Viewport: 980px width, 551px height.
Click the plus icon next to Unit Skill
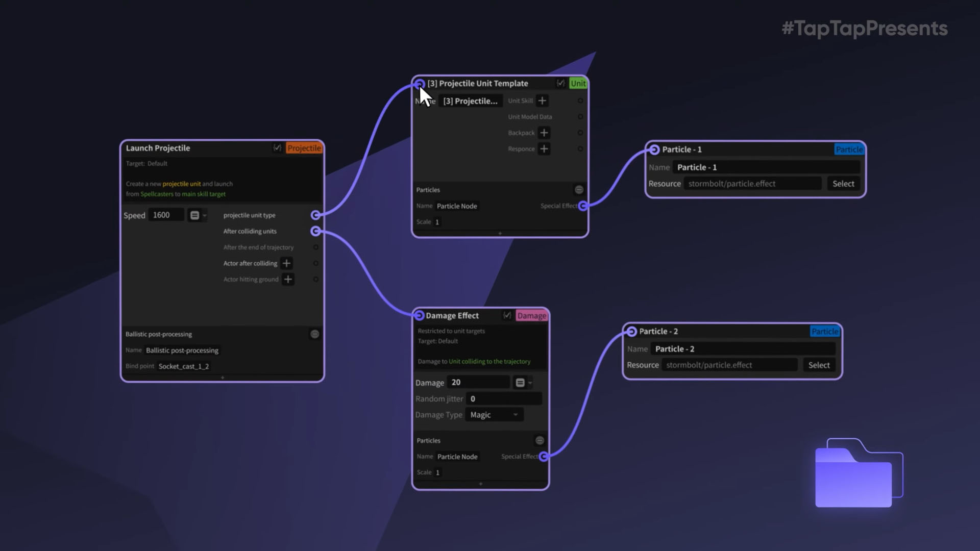(542, 101)
